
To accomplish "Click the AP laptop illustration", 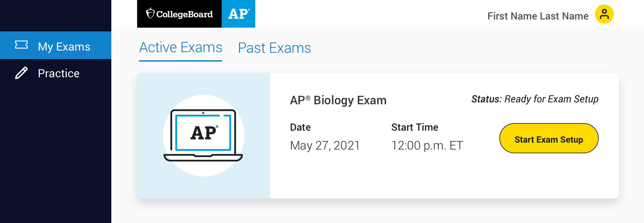I will (203, 135).
